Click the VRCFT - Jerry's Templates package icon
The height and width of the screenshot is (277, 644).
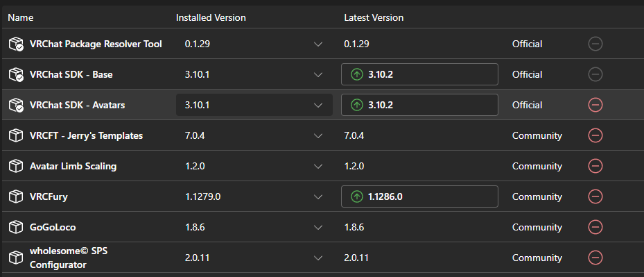coord(16,135)
